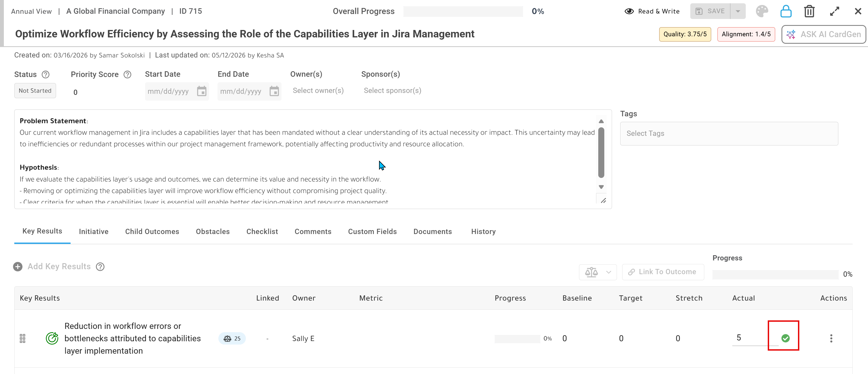Switch to the Key Results tab
Image resolution: width=868 pixels, height=374 pixels.
(x=42, y=231)
